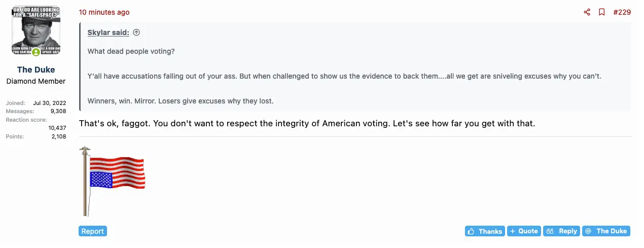Viewport: 644px width, 248px height.
Task: Click The Duke's avatar image
Action: pos(36,30)
